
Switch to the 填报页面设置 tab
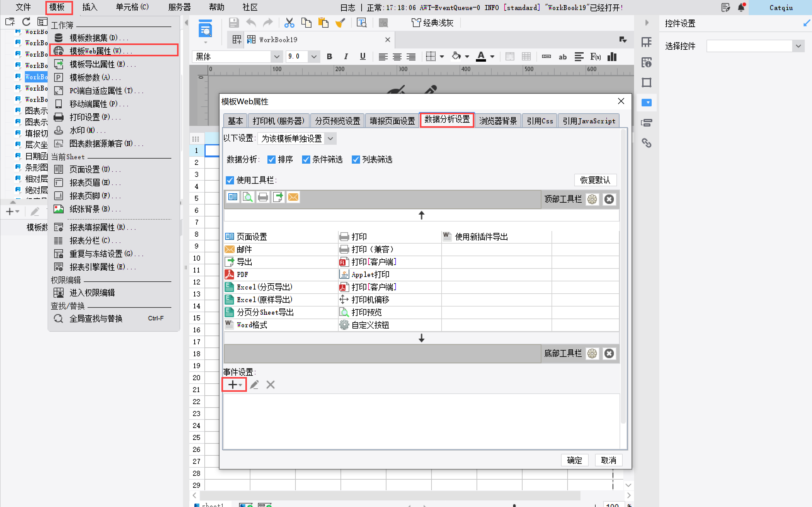[x=392, y=121]
